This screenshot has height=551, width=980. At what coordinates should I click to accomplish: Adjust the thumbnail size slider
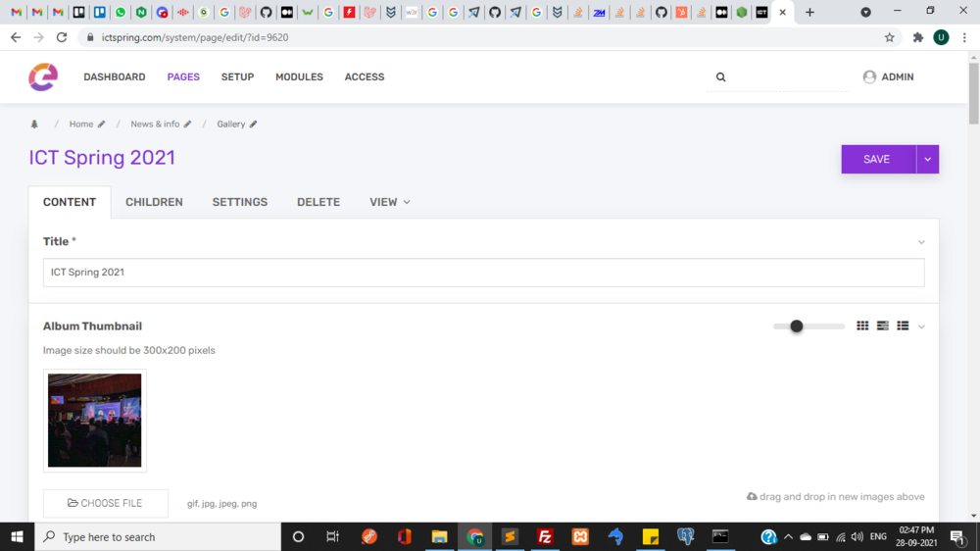[797, 326]
